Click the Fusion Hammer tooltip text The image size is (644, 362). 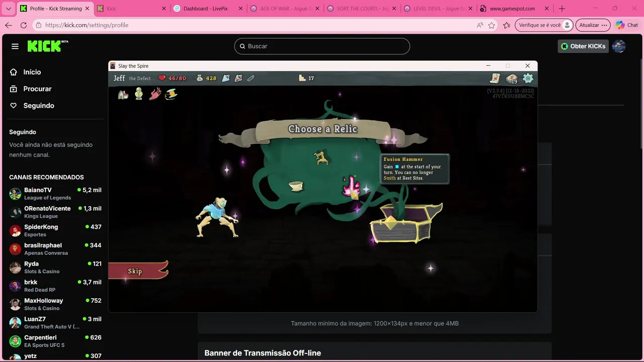[415, 169]
